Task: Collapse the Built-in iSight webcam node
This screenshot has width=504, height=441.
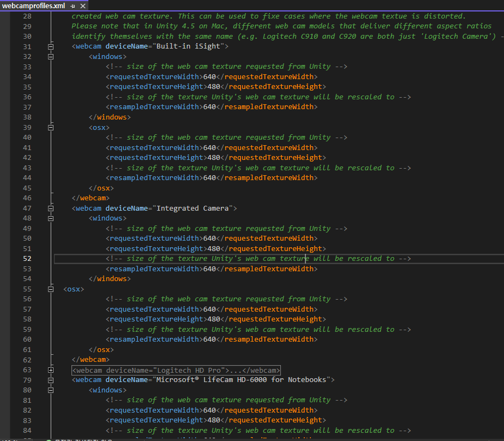Action: coord(51,46)
